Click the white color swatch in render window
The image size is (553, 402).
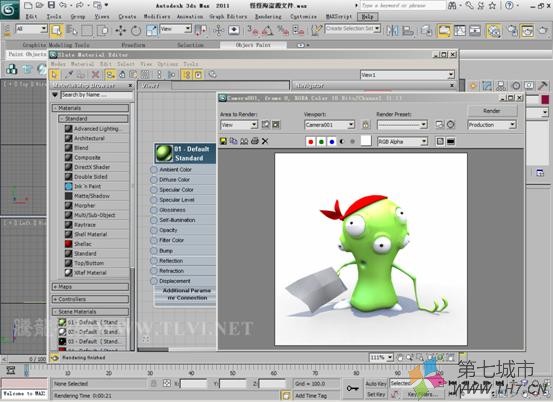click(366, 141)
